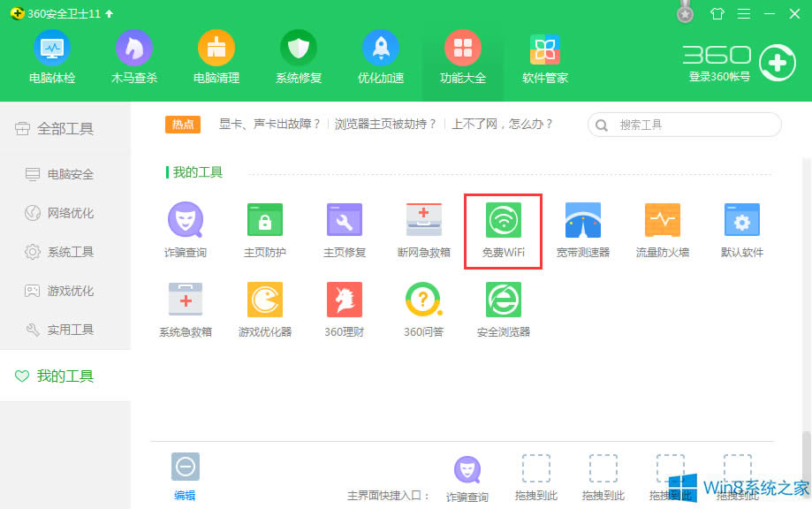The height and width of the screenshot is (509, 812).
Task: Launch 安全浏览器 tool
Action: click(504, 309)
